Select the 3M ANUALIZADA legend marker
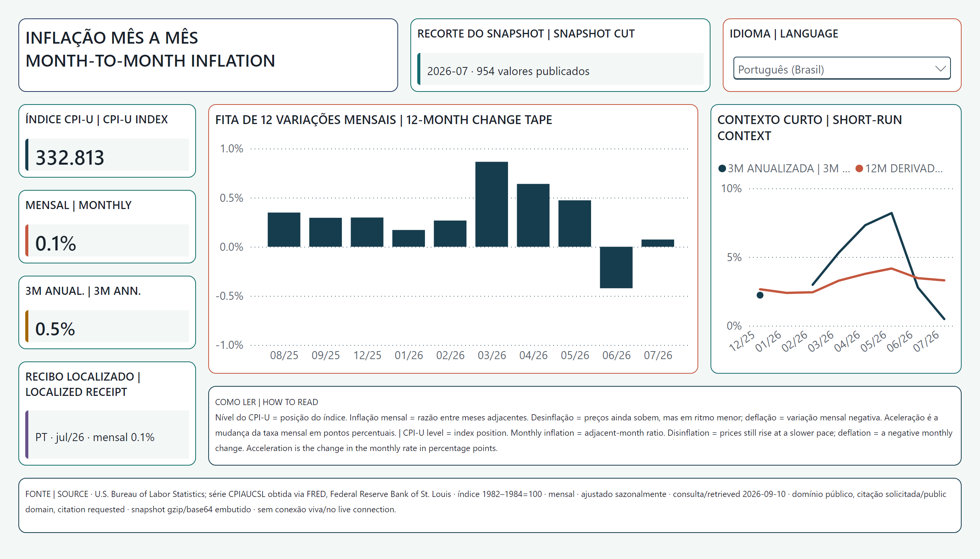This screenshot has width=980, height=559. tap(722, 168)
